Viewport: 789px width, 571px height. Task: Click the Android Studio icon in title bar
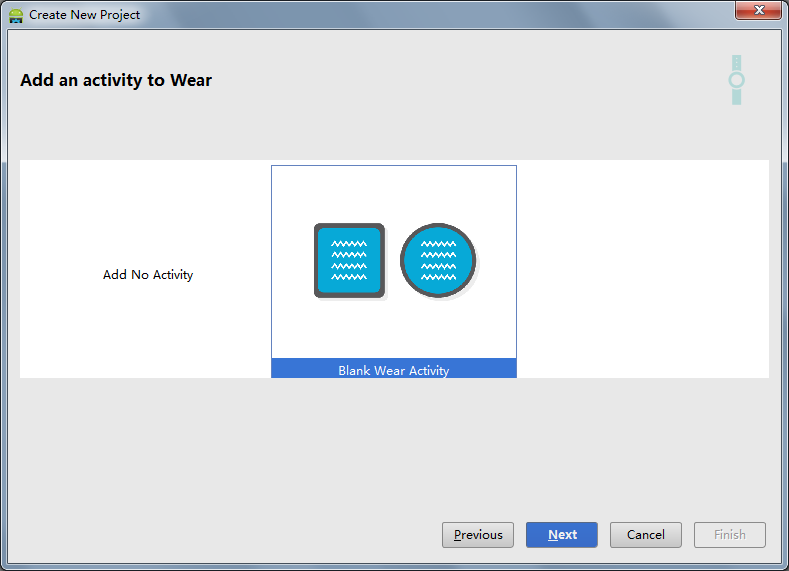pos(16,16)
